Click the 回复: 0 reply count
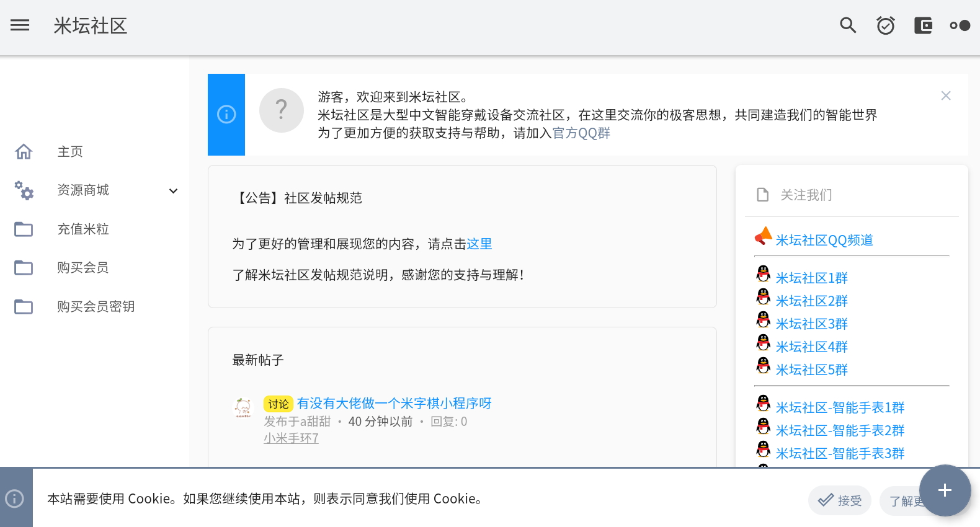The width and height of the screenshot is (980, 527). [x=449, y=422]
